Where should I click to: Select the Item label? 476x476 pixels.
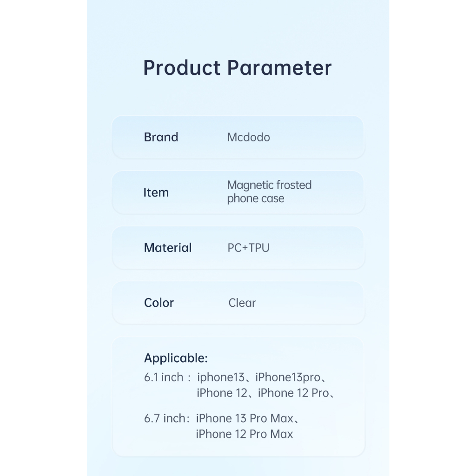(x=156, y=192)
